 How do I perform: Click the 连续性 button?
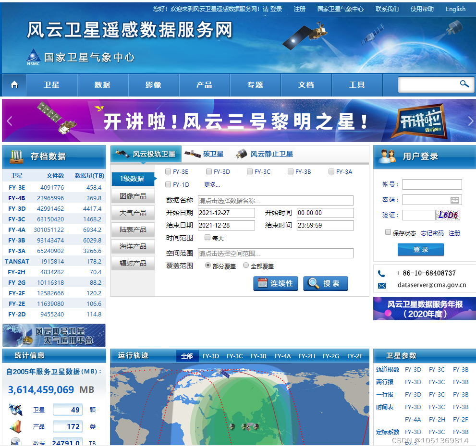(x=276, y=283)
